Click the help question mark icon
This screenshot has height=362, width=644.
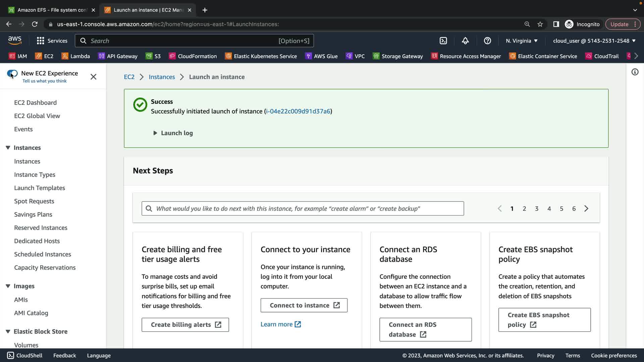(x=487, y=41)
